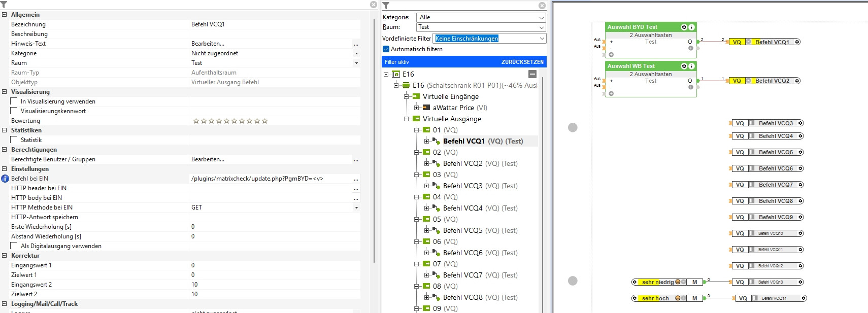Select Befehl VCQ5 (VQ) (Test) in tree
This screenshot has width=868, height=313.
click(480, 230)
